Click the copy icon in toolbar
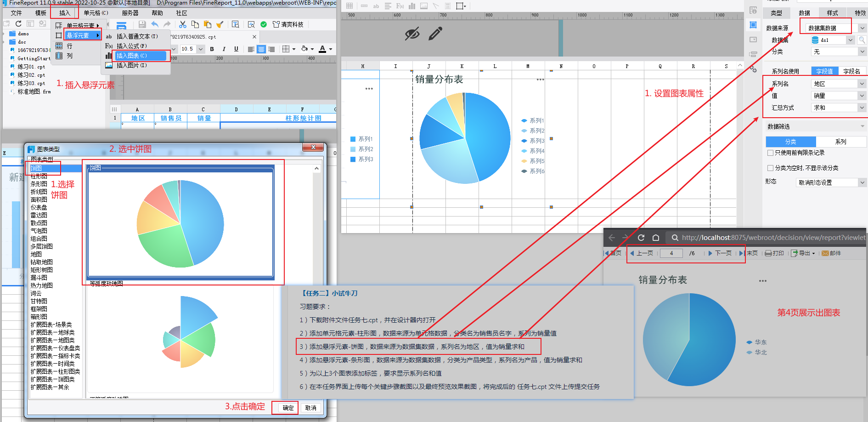This screenshot has height=422, width=868. (195, 24)
